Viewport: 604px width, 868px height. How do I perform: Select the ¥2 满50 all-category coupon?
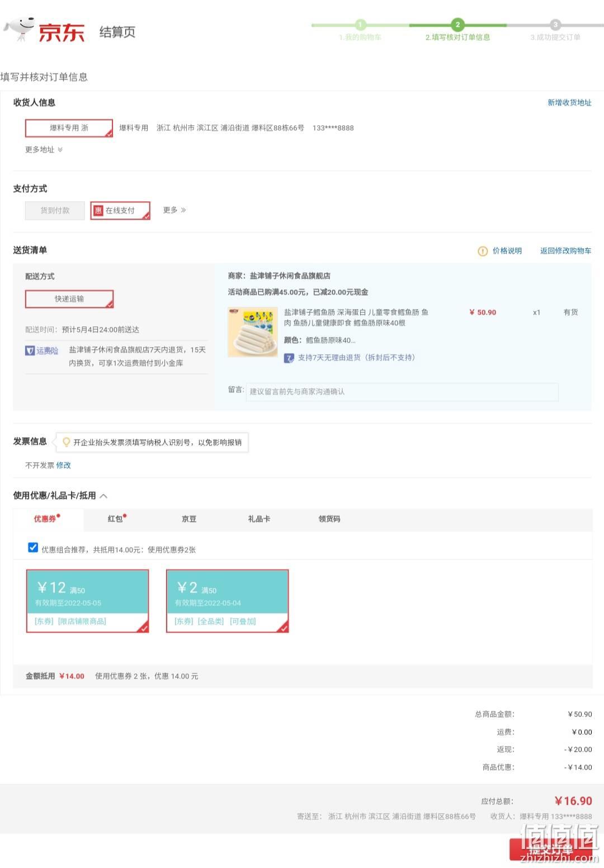tap(228, 601)
